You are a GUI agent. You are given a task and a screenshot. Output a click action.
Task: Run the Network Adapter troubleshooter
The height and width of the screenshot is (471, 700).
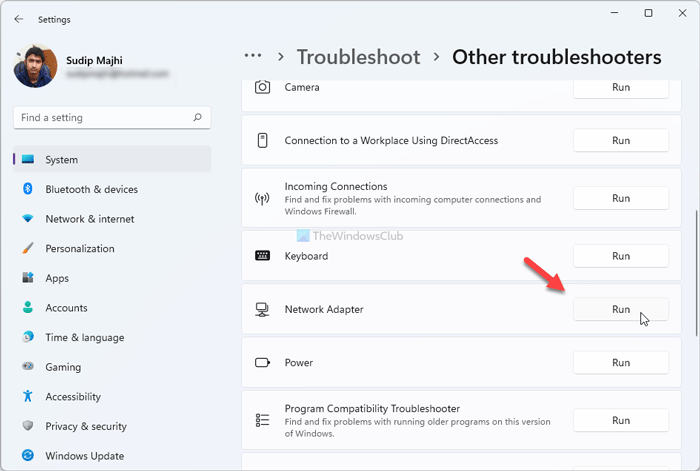pyautogui.click(x=620, y=310)
